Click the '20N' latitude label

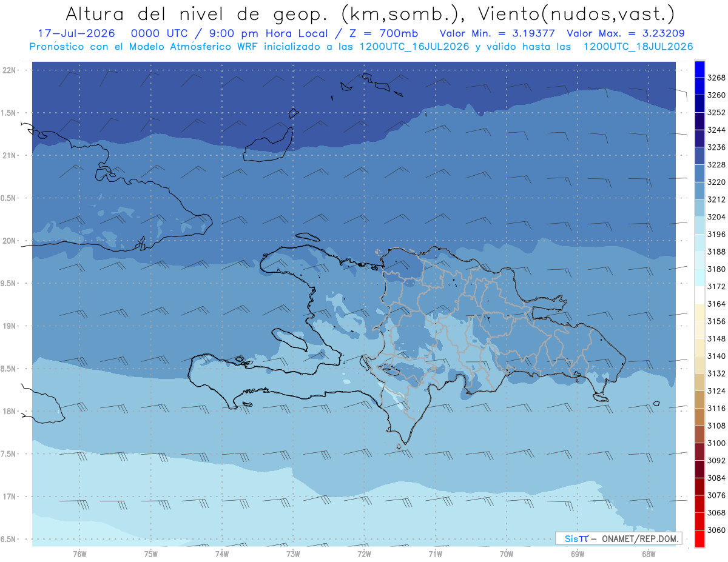click(9, 241)
